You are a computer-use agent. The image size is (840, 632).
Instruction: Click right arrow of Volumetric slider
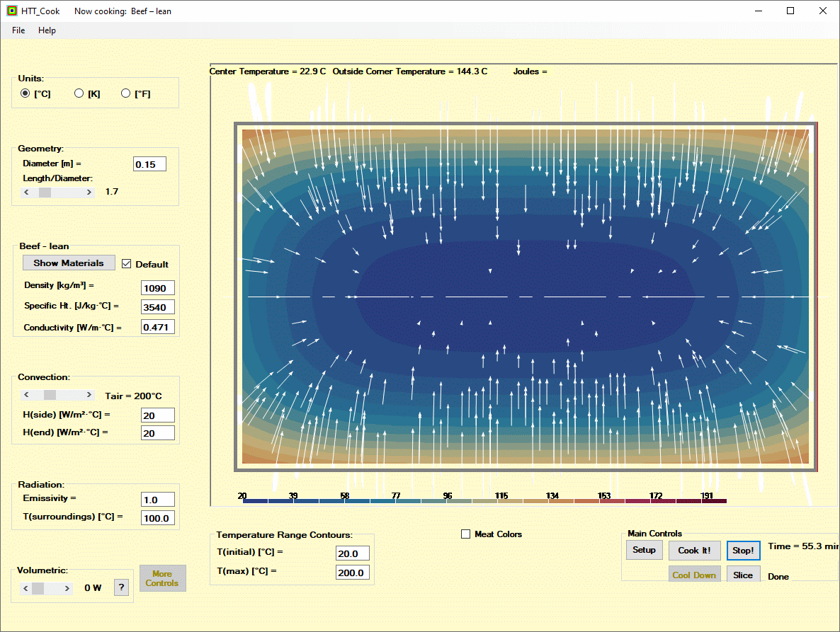click(67, 588)
